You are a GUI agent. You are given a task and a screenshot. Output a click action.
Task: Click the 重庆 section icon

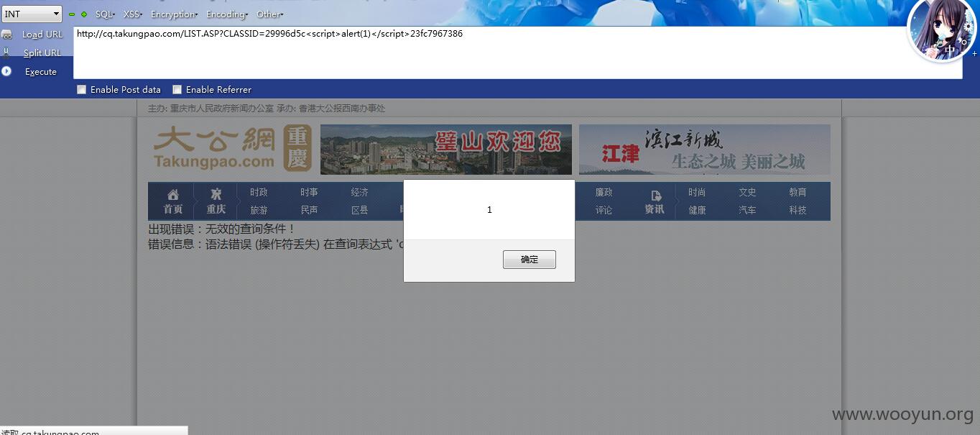pos(216,195)
